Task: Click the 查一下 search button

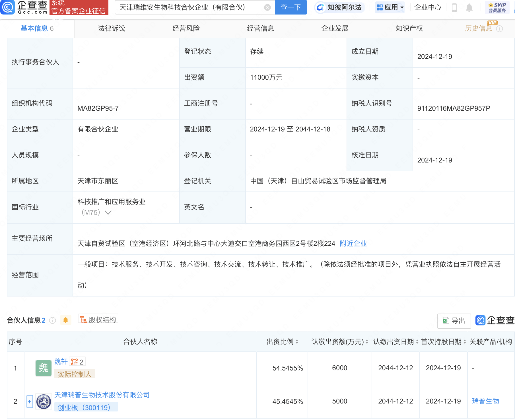Action: click(291, 7)
